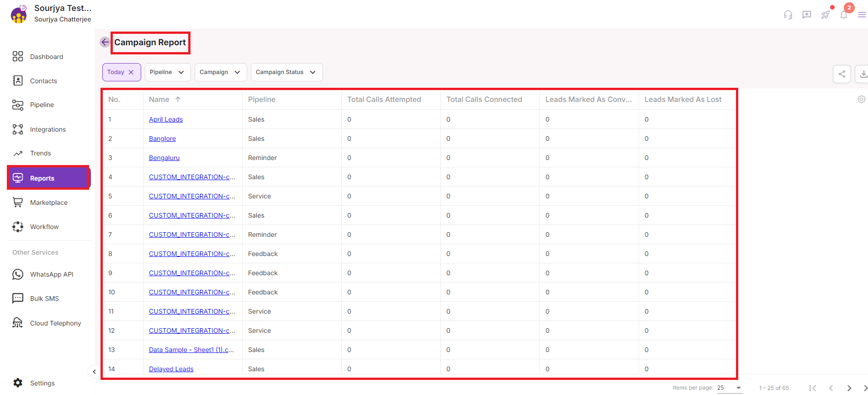Click the back arrow beside Campaign Report
The height and width of the screenshot is (395, 868).
(x=105, y=42)
